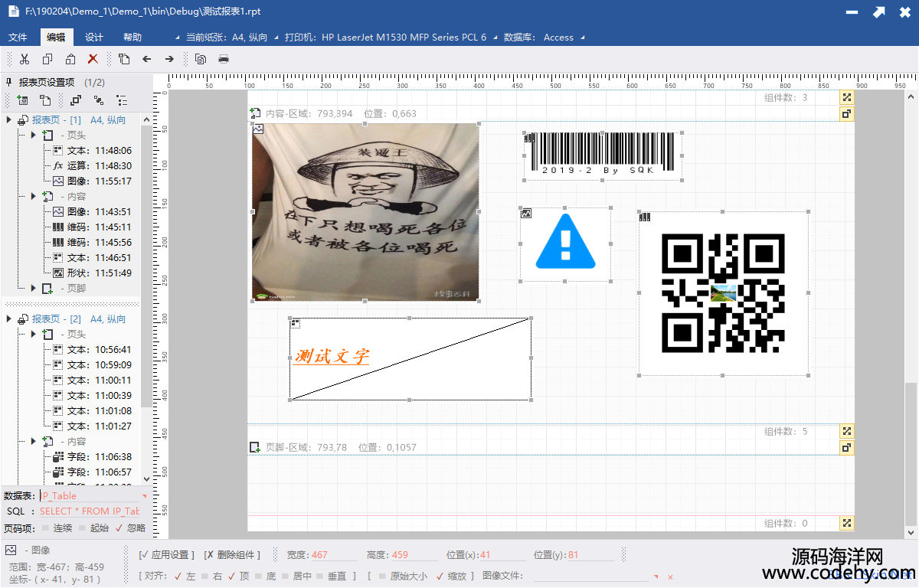Viewport: 919px width, 588px height.
Task: Open the 打印机 HP LaserJet dropdown
Action: coord(391,38)
